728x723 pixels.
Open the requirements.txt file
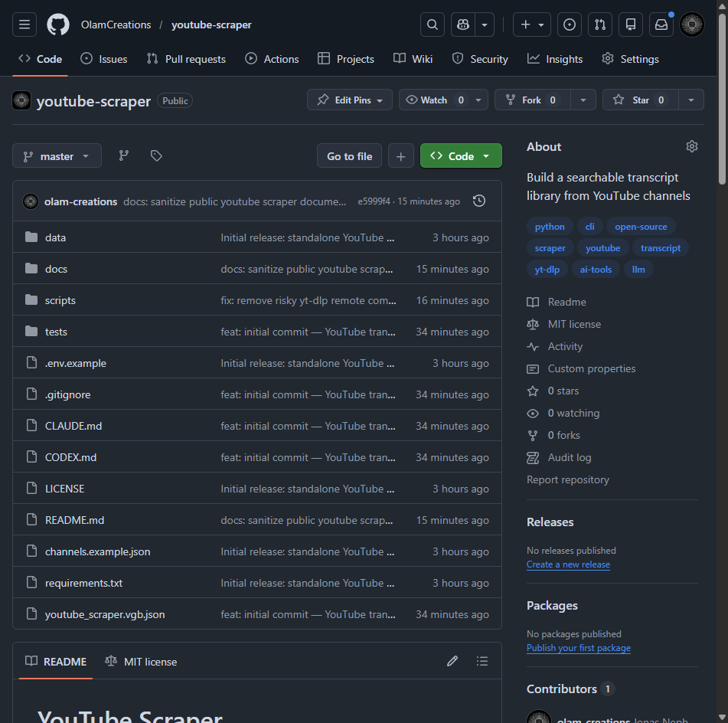click(x=83, y=583)
